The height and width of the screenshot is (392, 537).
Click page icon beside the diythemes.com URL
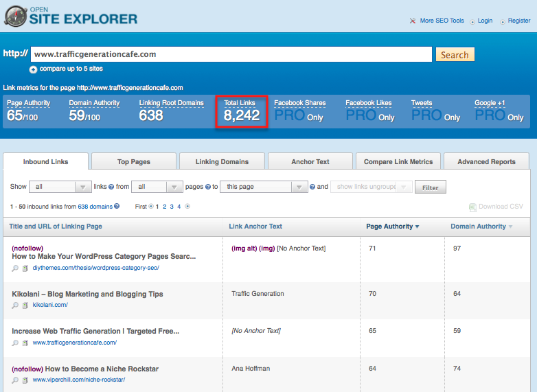[x=25, y=268]
